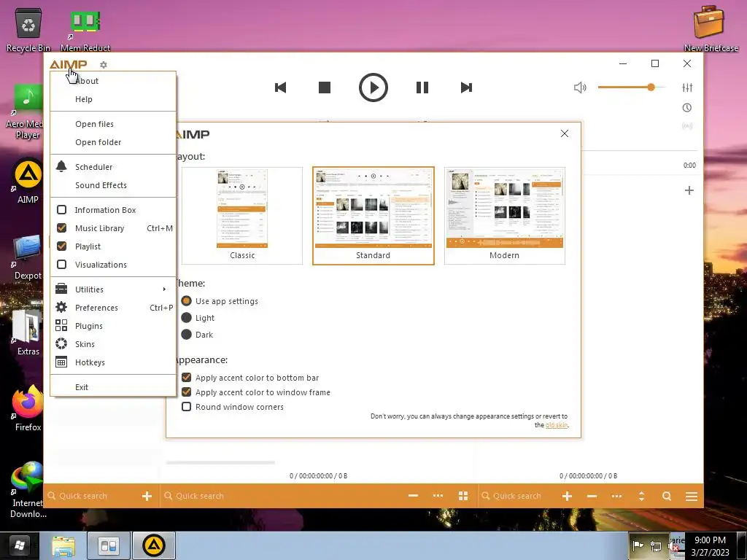
Task: Open the ellipsis menu in the middle bottom bar
Action: click(438, 496)
